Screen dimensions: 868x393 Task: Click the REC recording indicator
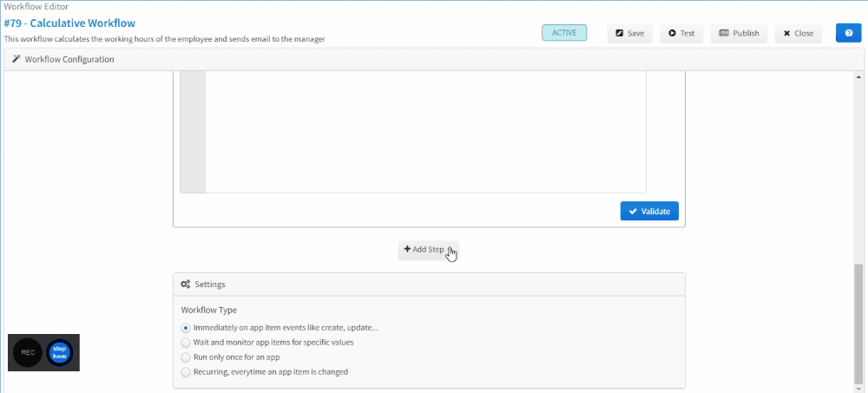[28, 352]
